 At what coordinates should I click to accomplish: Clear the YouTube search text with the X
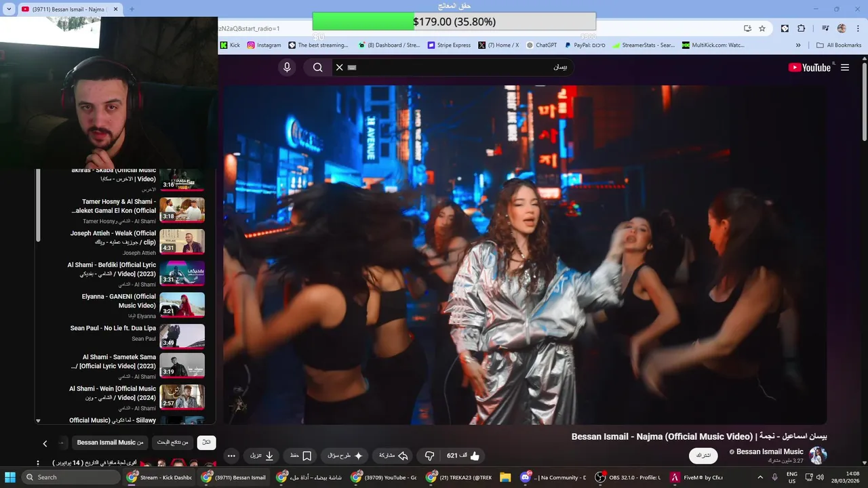pos(339,67)
